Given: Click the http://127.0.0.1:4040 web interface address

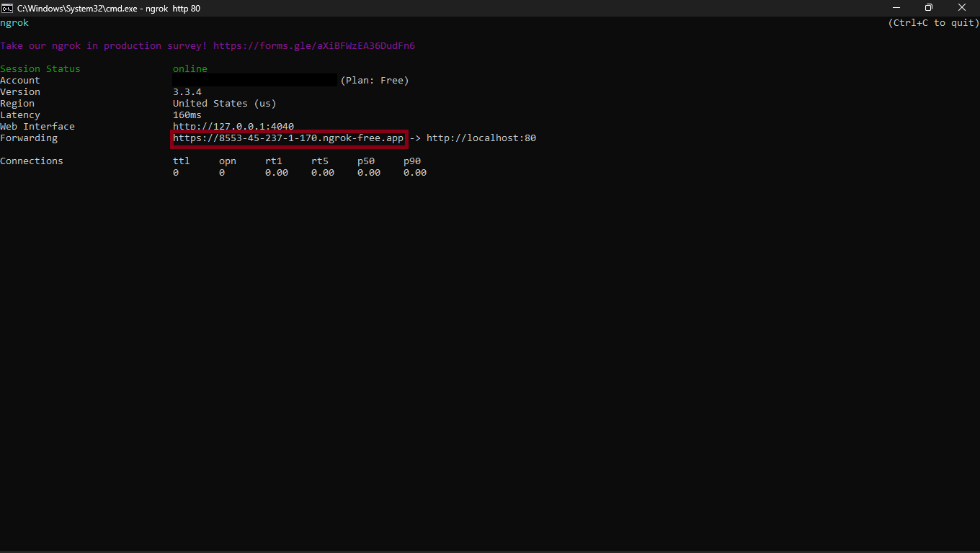Looking at the screenshot, I should tap(233, 127).
